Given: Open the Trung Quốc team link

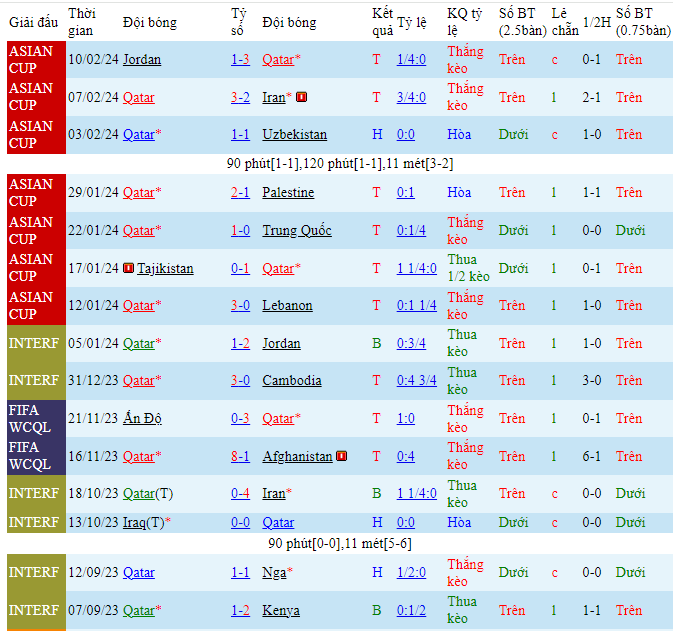Looking at the screenshot, I should click(x=296, y=230).
